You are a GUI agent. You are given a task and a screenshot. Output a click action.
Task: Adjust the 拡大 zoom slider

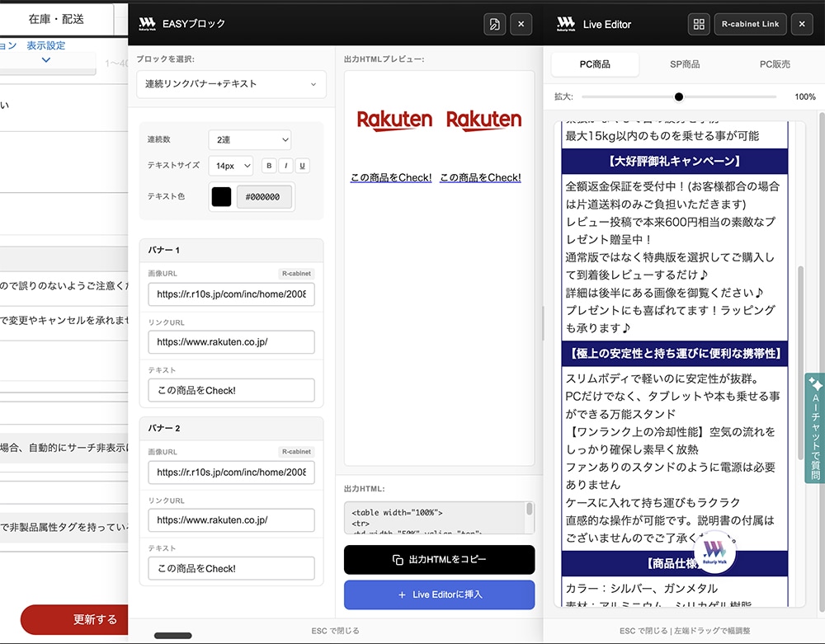pyautogui.click(x=678, y=96)
